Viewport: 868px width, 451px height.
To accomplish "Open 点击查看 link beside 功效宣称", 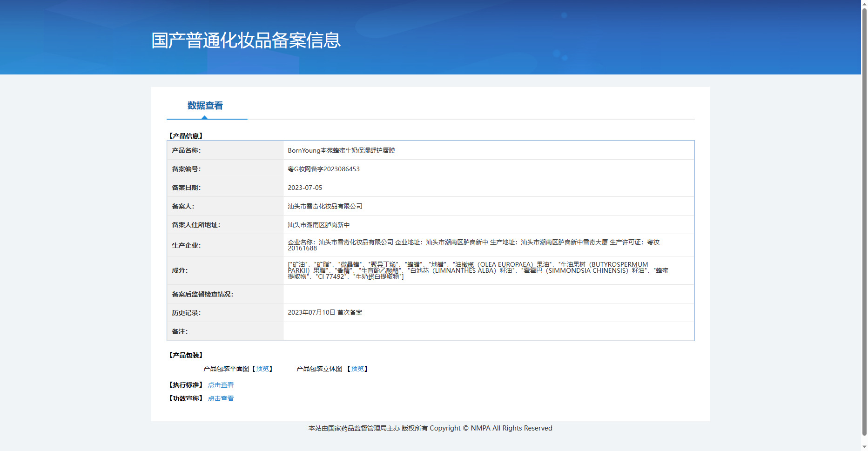I will pos(221,398).
